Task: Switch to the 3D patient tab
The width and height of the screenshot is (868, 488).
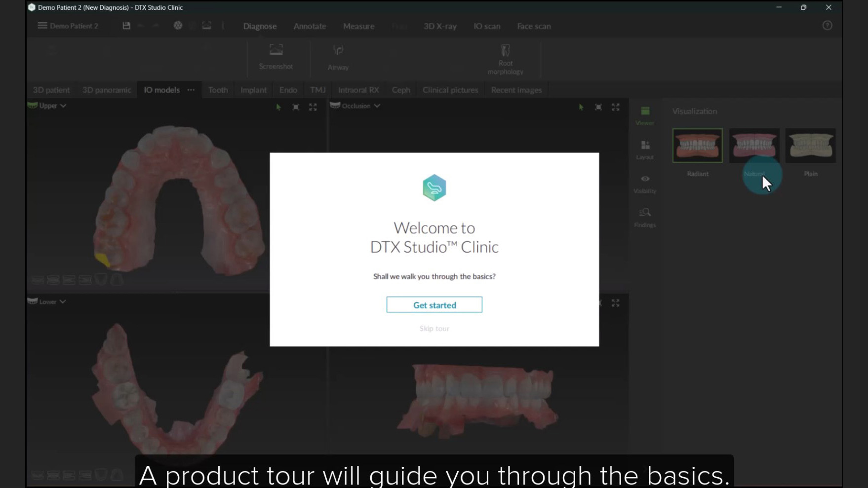Action: pos(51,90)
